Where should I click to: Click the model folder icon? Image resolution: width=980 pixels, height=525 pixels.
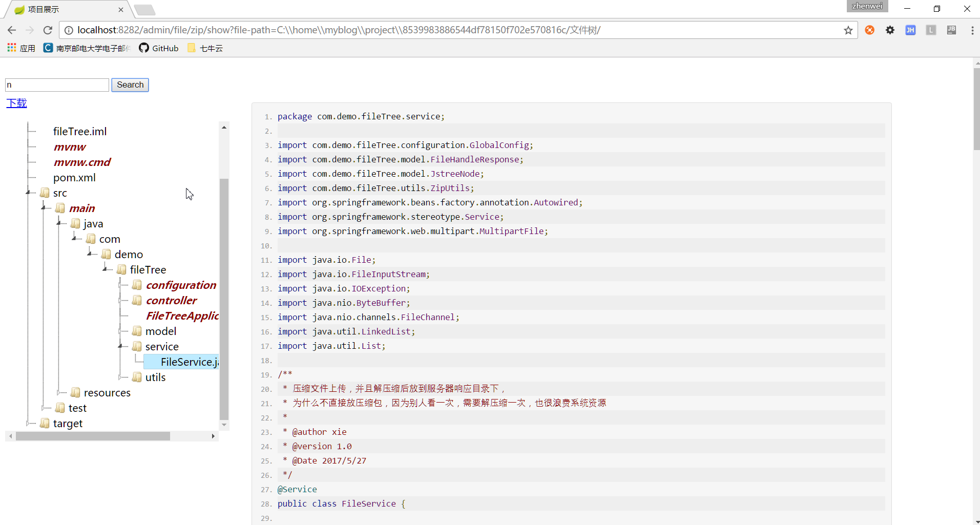click(x=137, y=331)
